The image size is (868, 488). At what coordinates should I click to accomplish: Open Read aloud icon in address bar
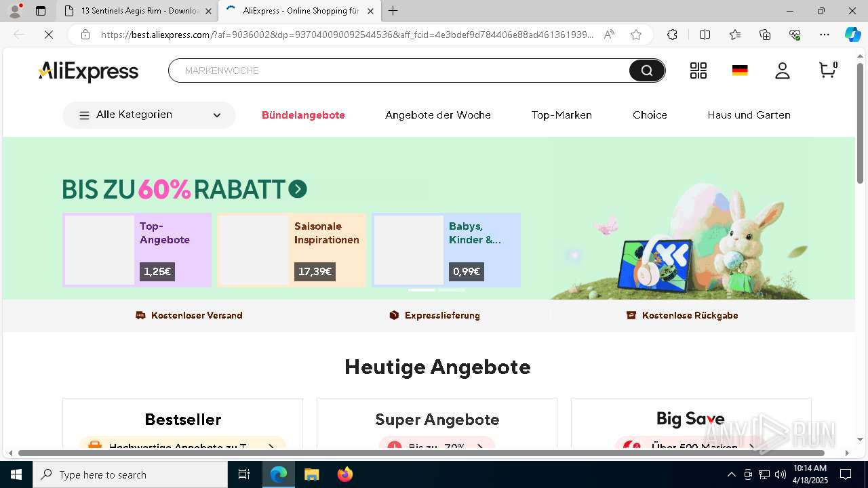[x=609, y=35]
